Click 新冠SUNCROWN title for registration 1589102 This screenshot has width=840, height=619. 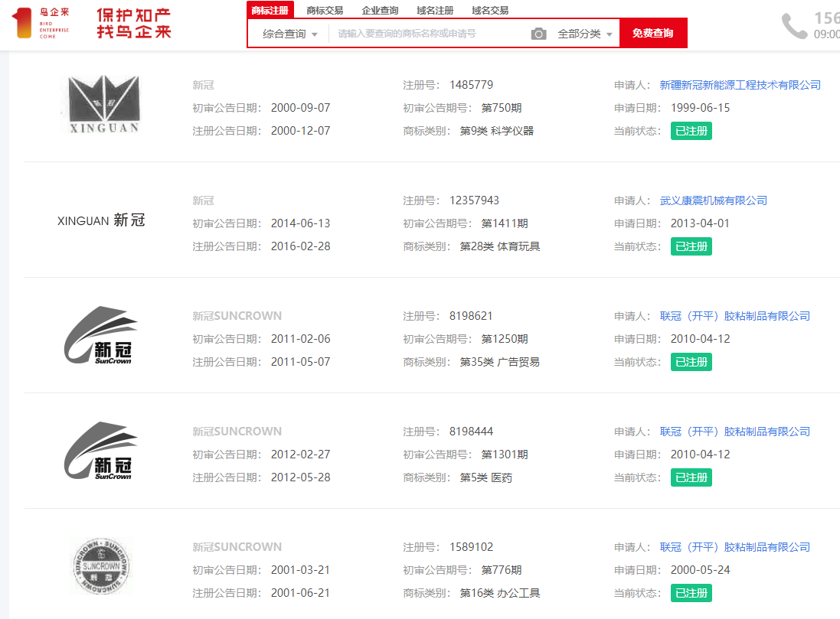point(237,547)
